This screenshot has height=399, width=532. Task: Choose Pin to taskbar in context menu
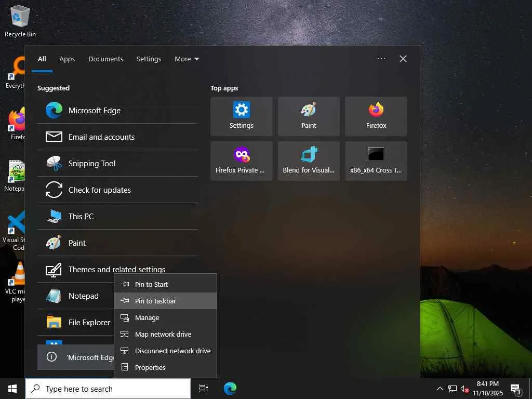click(165, 301)
